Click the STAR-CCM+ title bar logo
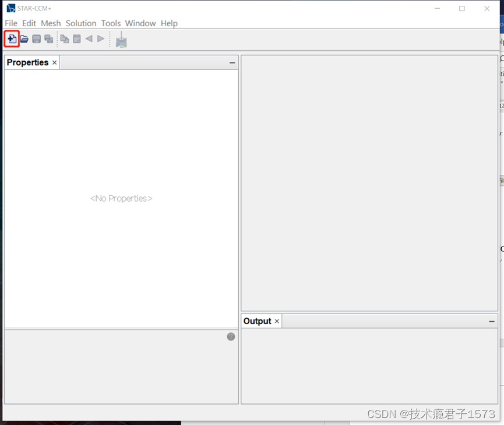 pyautogui.click(x=10, y=8)
